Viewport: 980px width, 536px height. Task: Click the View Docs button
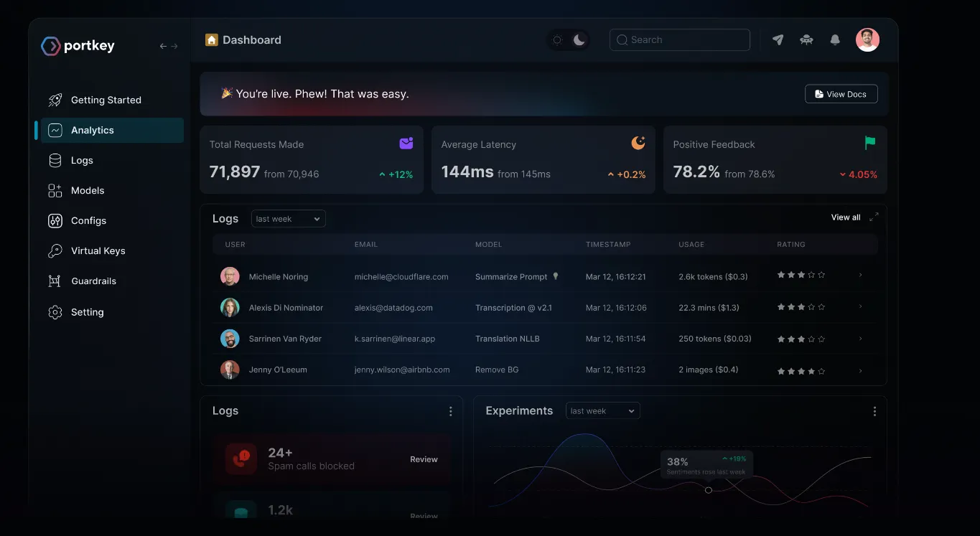[841, 93]
